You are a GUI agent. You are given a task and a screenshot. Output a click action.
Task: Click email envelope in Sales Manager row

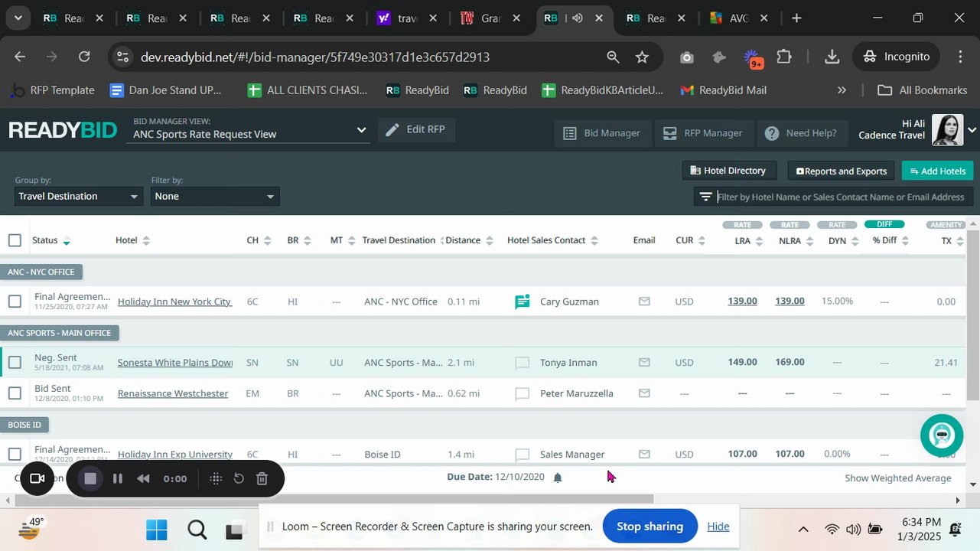tap(644, 454)
